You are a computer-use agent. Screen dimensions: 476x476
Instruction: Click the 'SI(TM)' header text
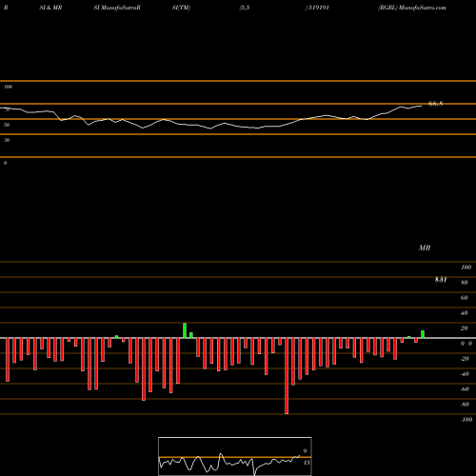181,8
